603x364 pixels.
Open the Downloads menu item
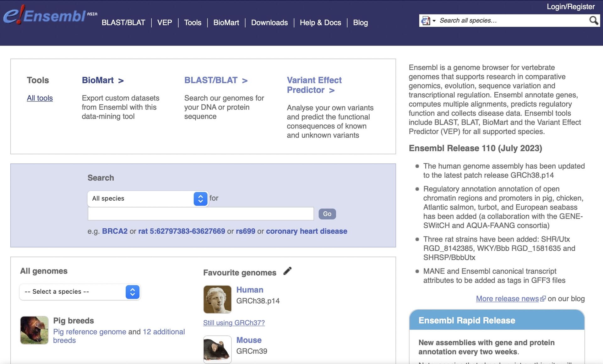click(269, 23)
